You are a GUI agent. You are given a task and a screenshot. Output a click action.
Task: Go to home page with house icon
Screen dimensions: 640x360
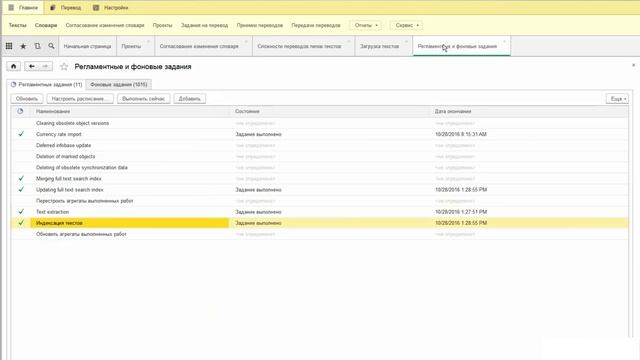pos(13,66)
